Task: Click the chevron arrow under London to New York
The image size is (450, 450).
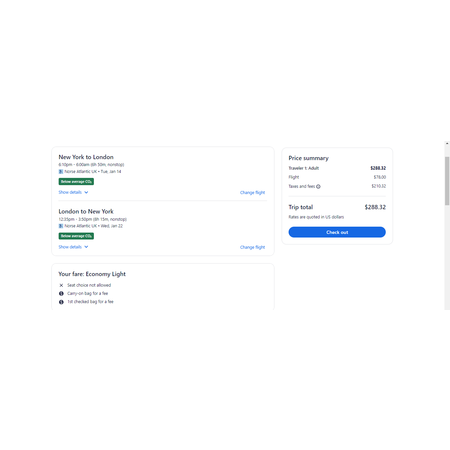Action: coord(86,247)
